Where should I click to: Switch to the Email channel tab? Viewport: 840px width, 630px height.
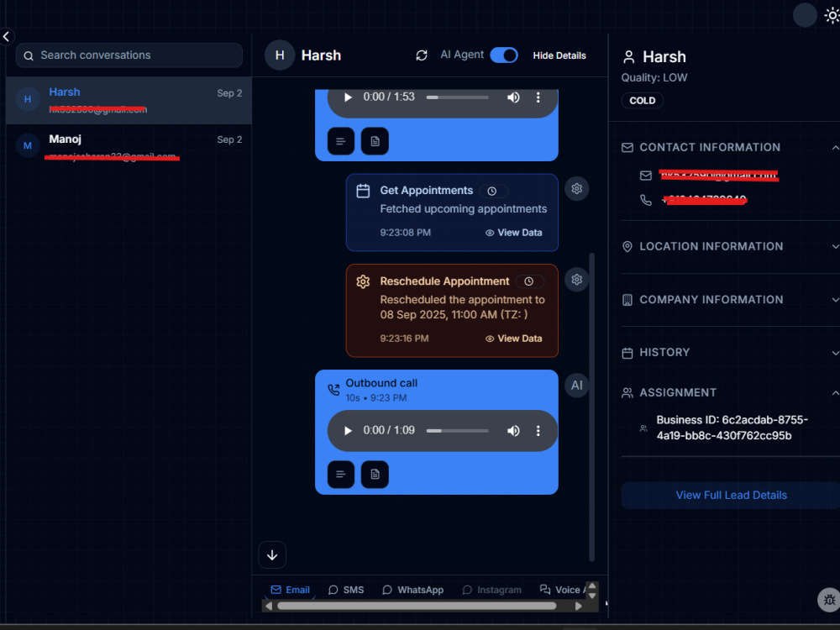(291, 590)
